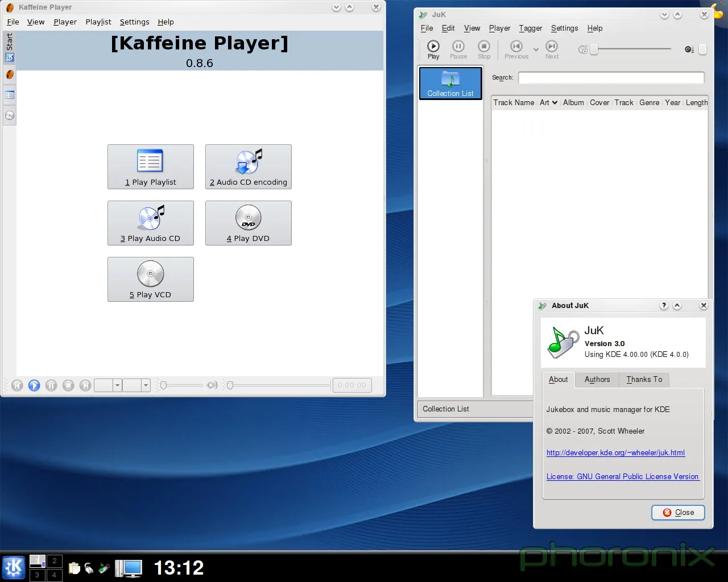728x582 pixels.
Task: Open the developer.kde.org JuK homepage link
Action: click(615, 453)
